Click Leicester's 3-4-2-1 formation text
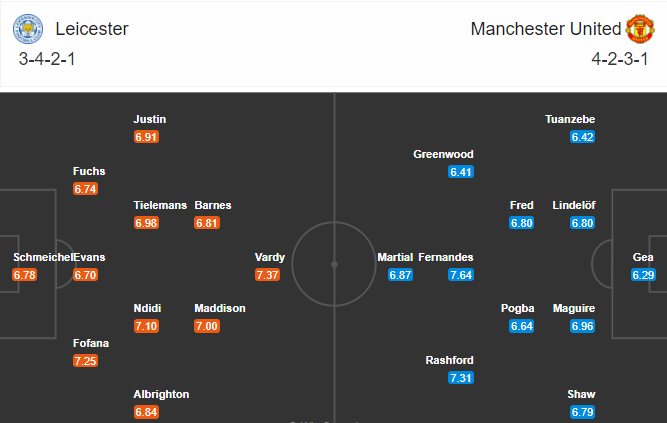Screen dimensions: 667x423 pyautogui.click(x=47, y=59)
